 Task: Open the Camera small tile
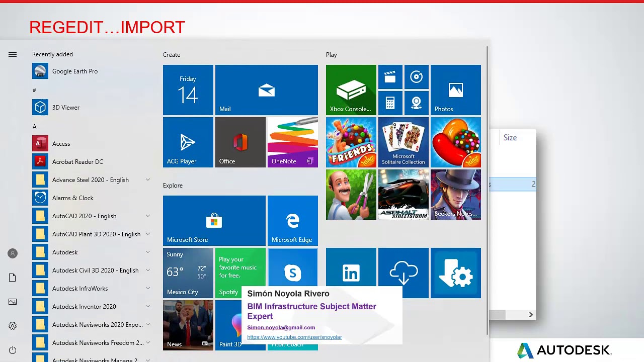[x=417, y=103]
